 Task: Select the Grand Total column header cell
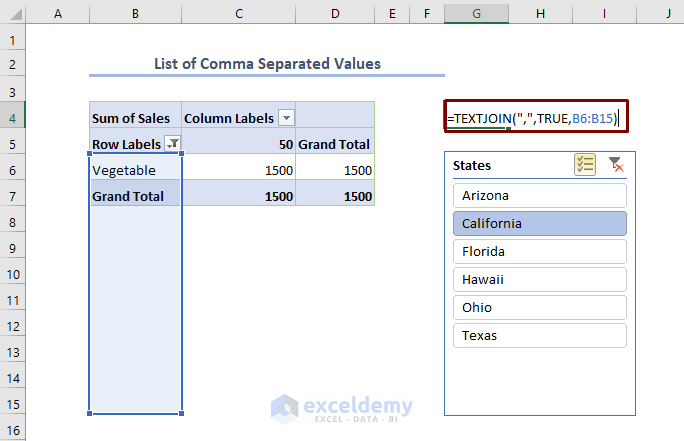click(x=335, y=144)
